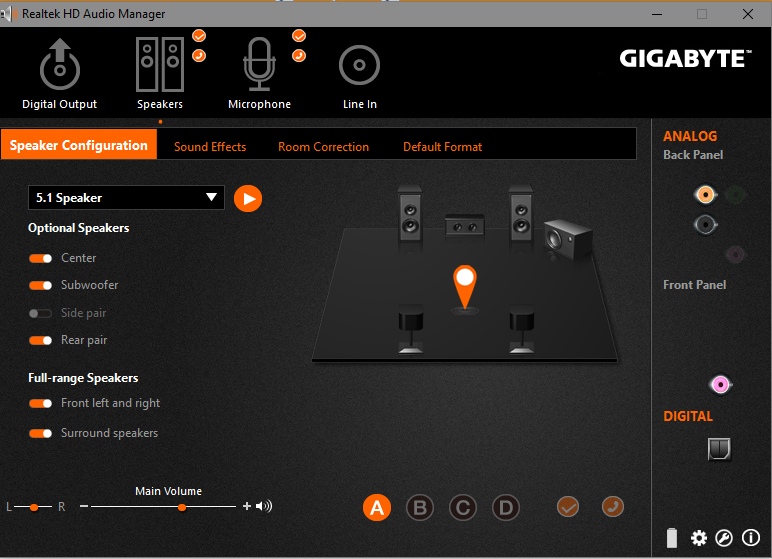
Task: Click the digital optical output connector
Action: (x=719, y=449)
